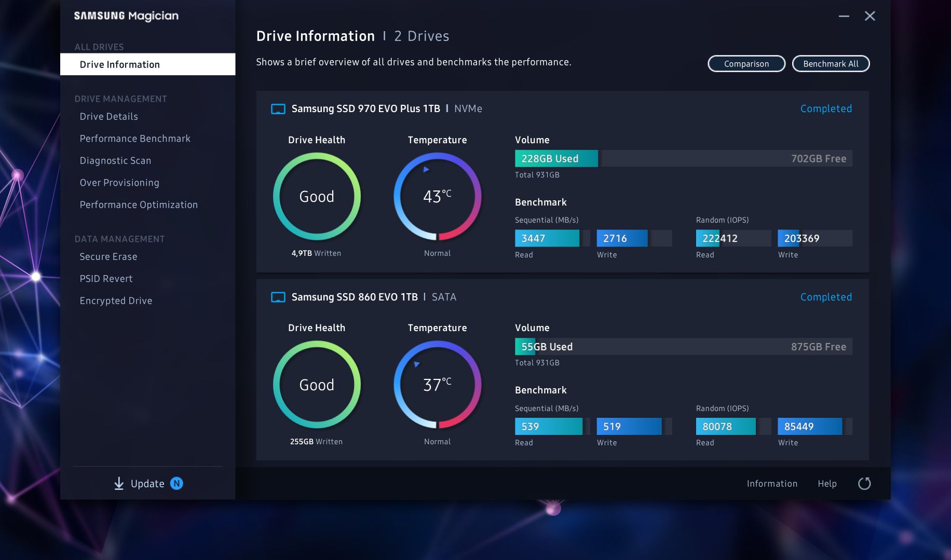951x560 pixels.
Task: Click the blue N notification badge
Action: tap(176, 484)
